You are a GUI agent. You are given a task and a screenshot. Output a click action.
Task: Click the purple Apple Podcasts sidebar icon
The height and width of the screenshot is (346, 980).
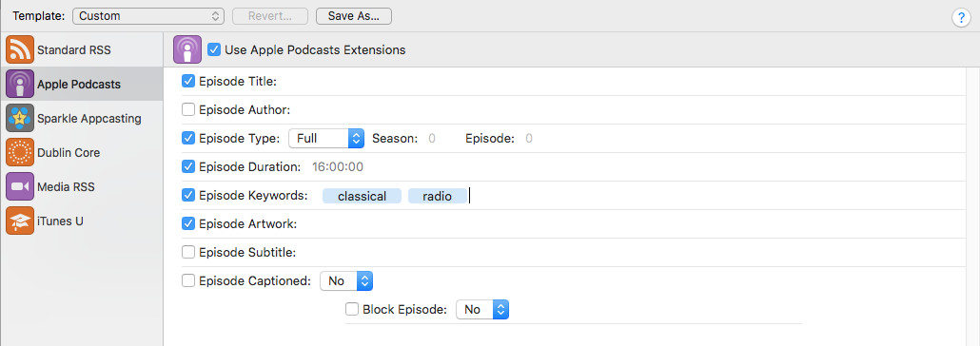point(19,84)
